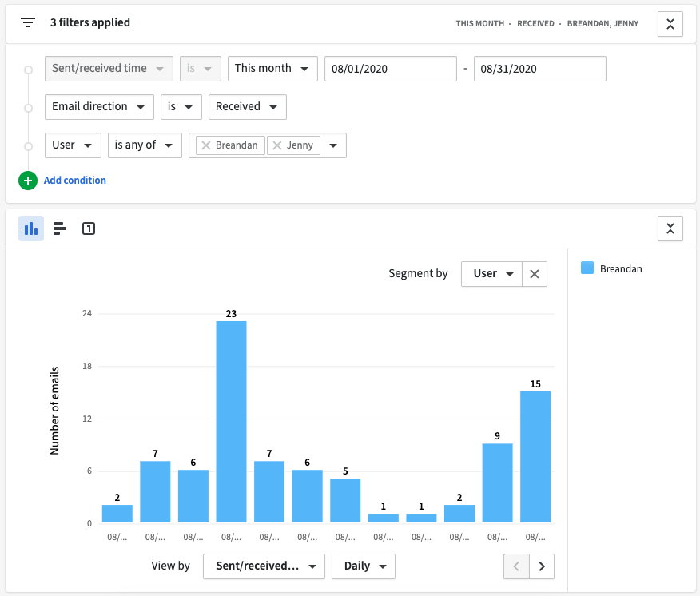Edit end date 08/31/2020 field
This screenshot has height=596, width=700.
(x=539, y=69)
